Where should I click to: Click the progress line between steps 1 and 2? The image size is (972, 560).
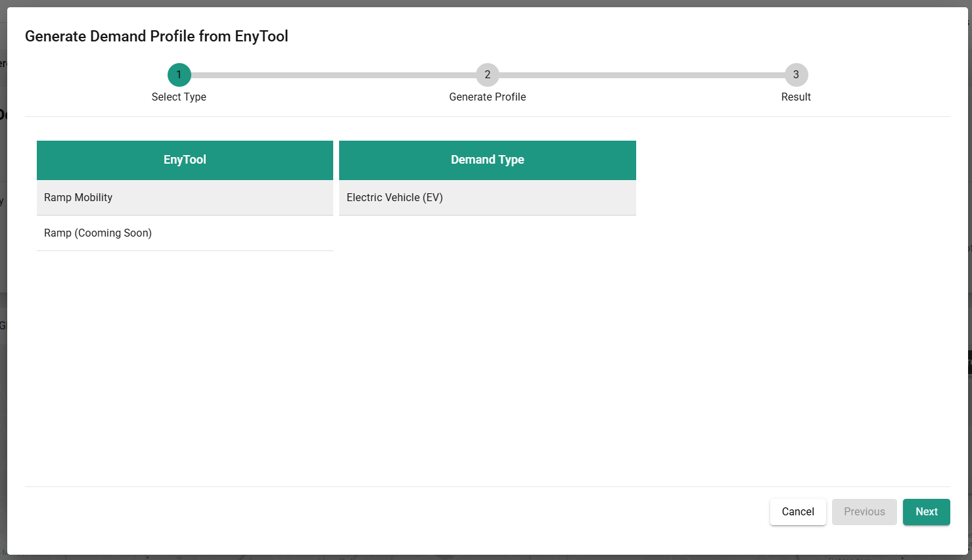click(x=333, y=75)
